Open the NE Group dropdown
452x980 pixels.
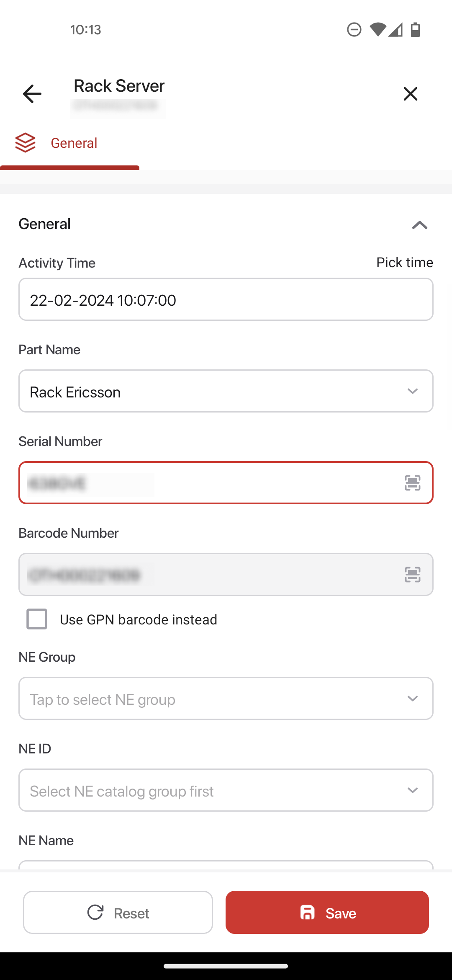[226, 699]
